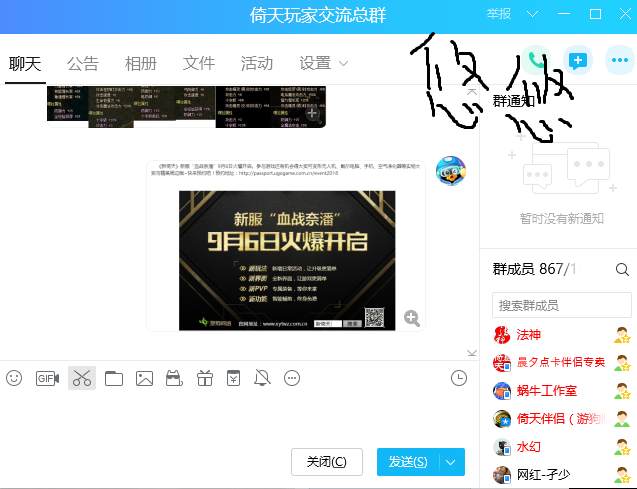The image size is (637, 489).
Task: Click the GIF video icon
Action: (x=47, y=378)
